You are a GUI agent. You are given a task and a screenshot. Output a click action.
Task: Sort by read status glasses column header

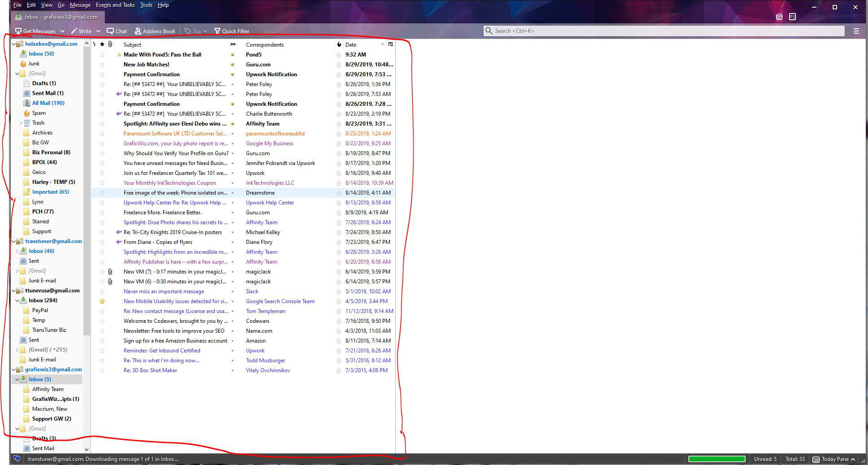coord(233,44)
